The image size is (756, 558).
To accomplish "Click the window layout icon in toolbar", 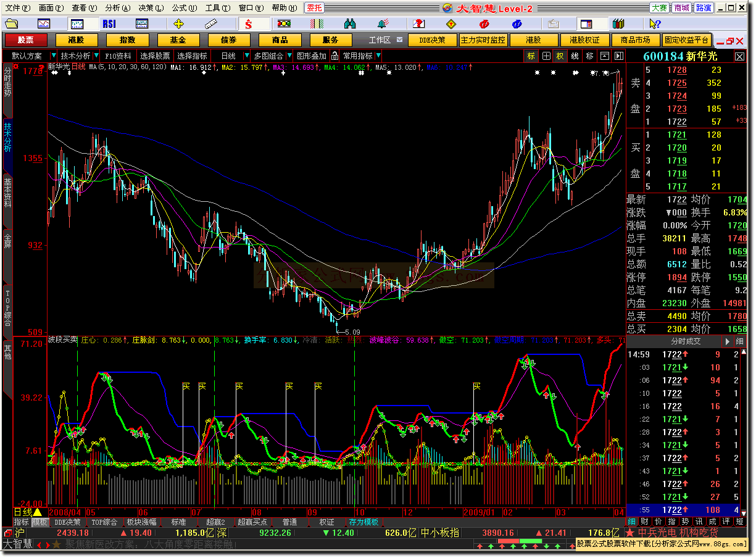I will 586,23.
